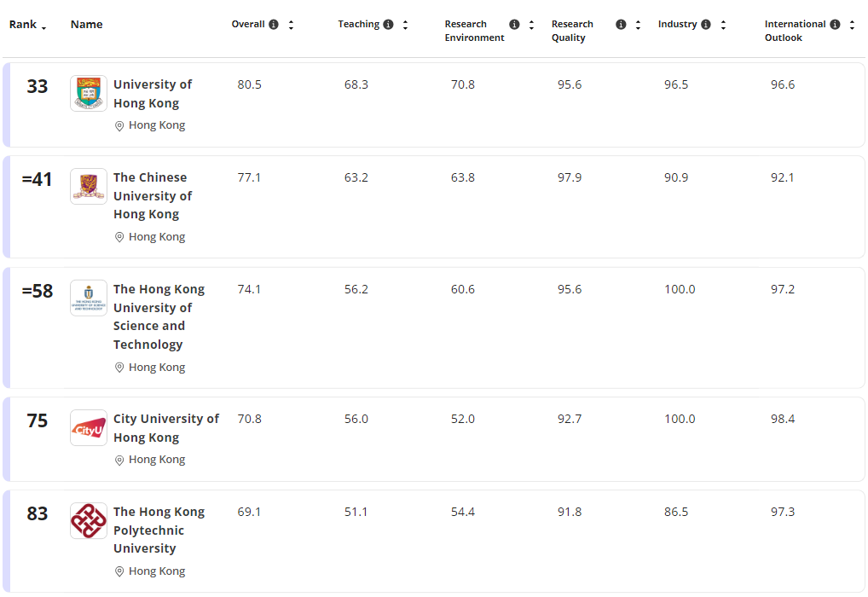Sort by Teaching score arrows
868x597 pixels.
coord(405,25)
